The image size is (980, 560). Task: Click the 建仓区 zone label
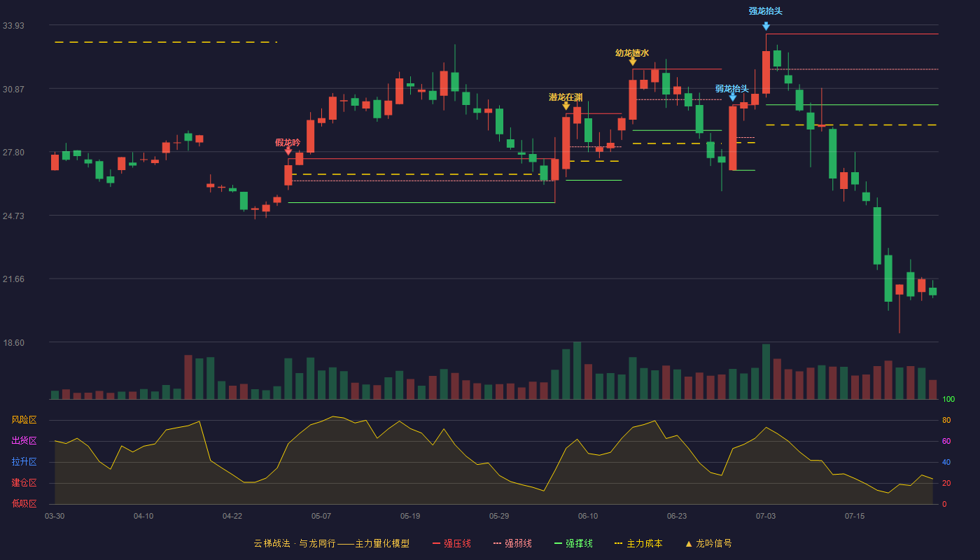(24, 483)
